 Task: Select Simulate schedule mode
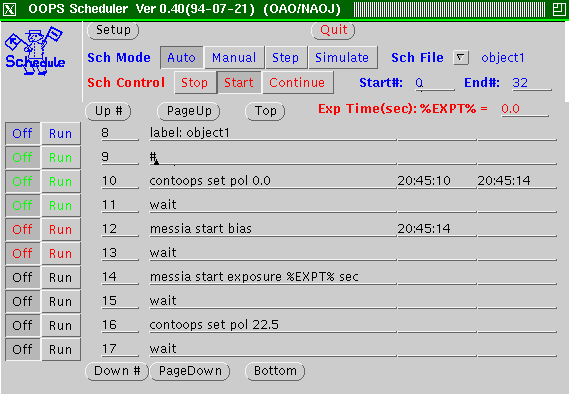(342, 57)
